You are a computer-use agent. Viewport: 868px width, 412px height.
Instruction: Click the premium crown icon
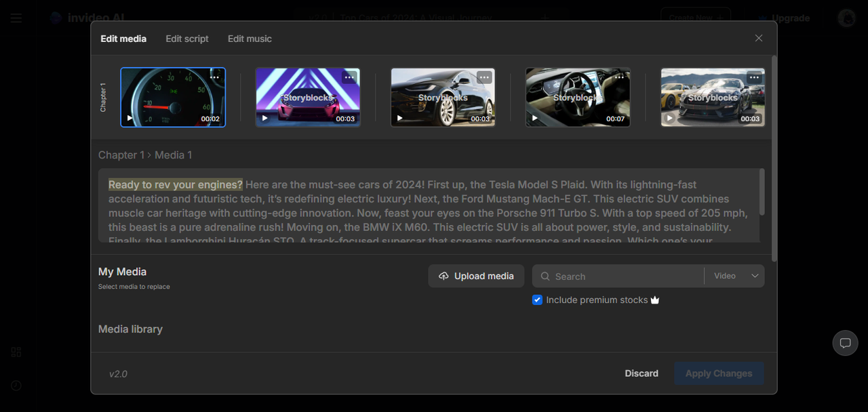pyautogui.click(x=655, y=300)
